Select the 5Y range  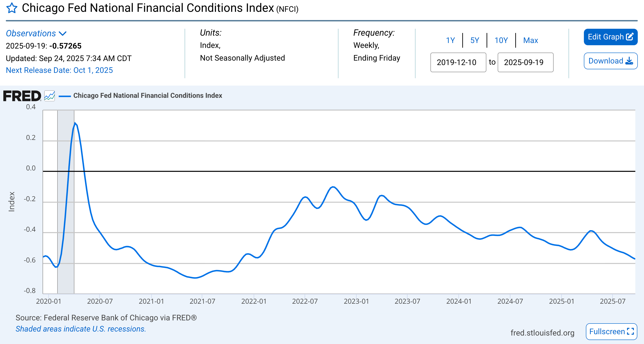click(x=475, y=40)
